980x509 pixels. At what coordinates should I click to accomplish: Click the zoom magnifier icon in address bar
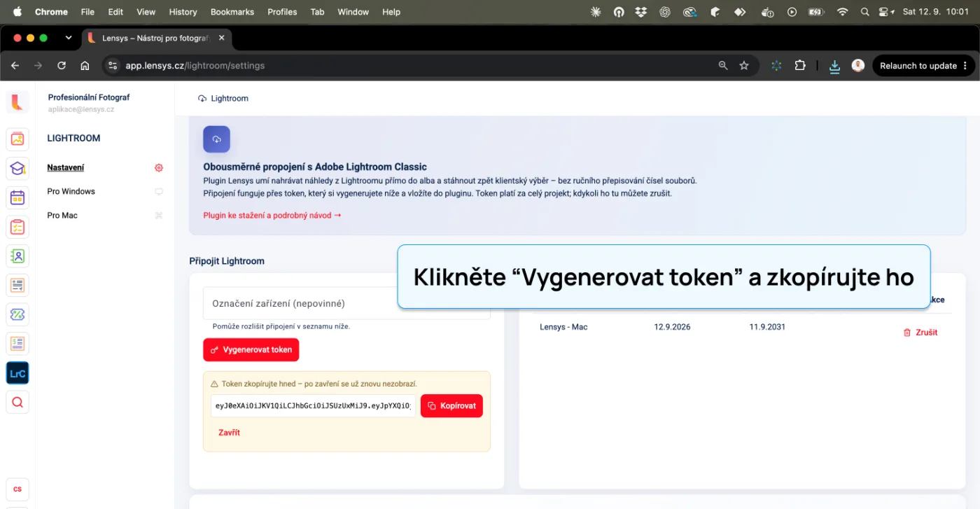pyautogui.click(x=723, y=65)
